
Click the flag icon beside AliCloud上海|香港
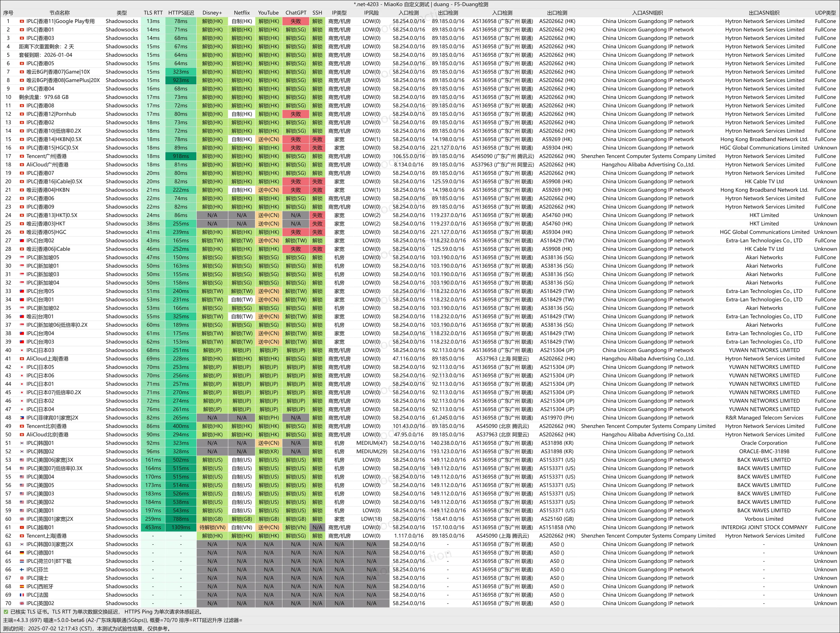click(x=22, y=359)
